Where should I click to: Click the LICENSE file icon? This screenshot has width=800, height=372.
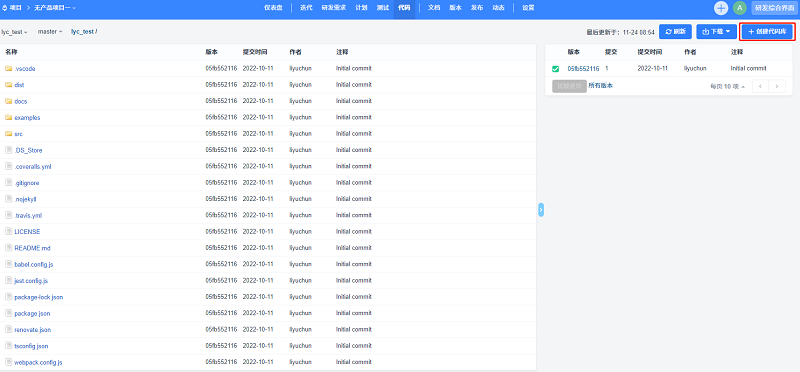point(8,231)
